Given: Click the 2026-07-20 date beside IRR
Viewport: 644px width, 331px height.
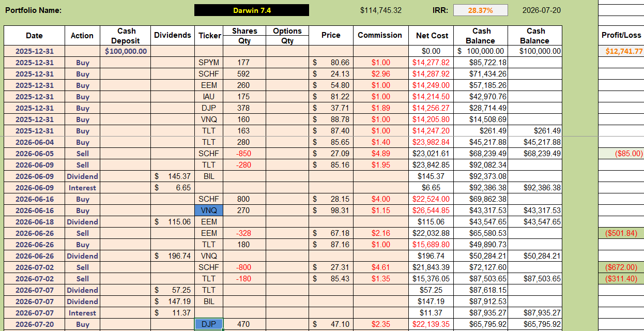Looking at the screenshot, I should click(x=541, y=10).
